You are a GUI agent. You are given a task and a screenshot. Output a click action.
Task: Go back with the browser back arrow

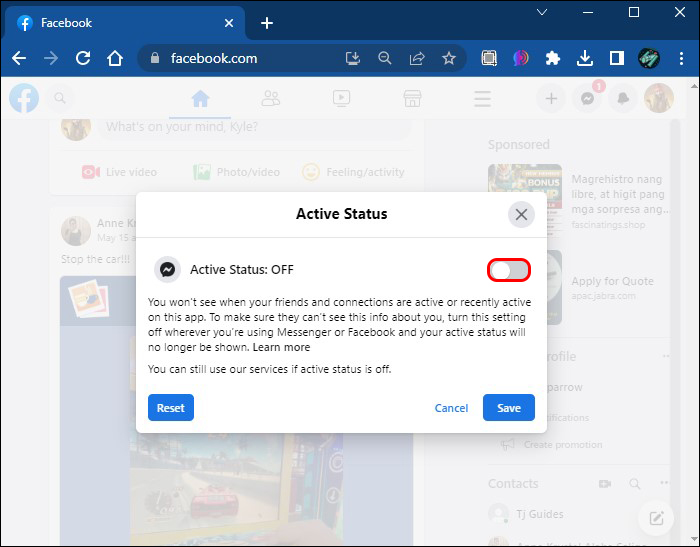point(19,58)
